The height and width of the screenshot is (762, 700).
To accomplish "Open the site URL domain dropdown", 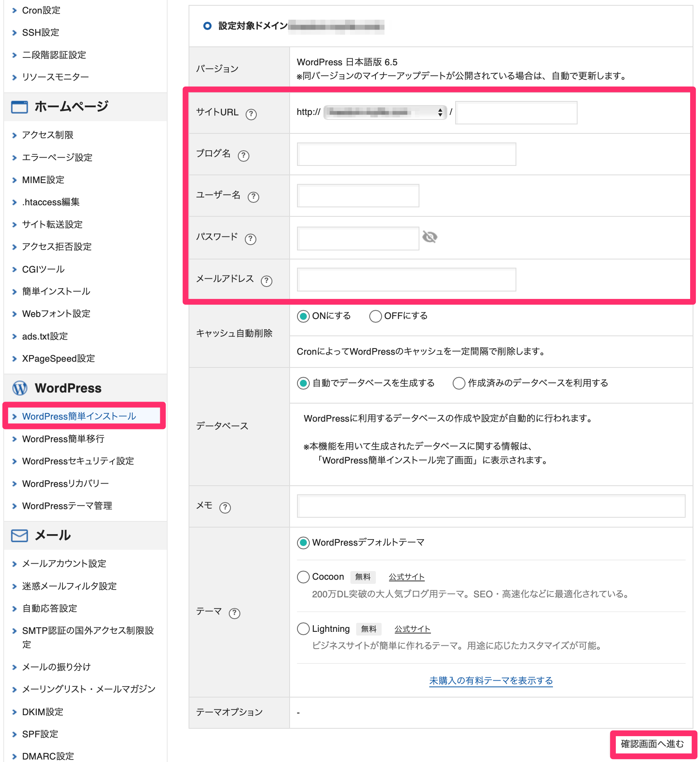I will tap(385, 112).
